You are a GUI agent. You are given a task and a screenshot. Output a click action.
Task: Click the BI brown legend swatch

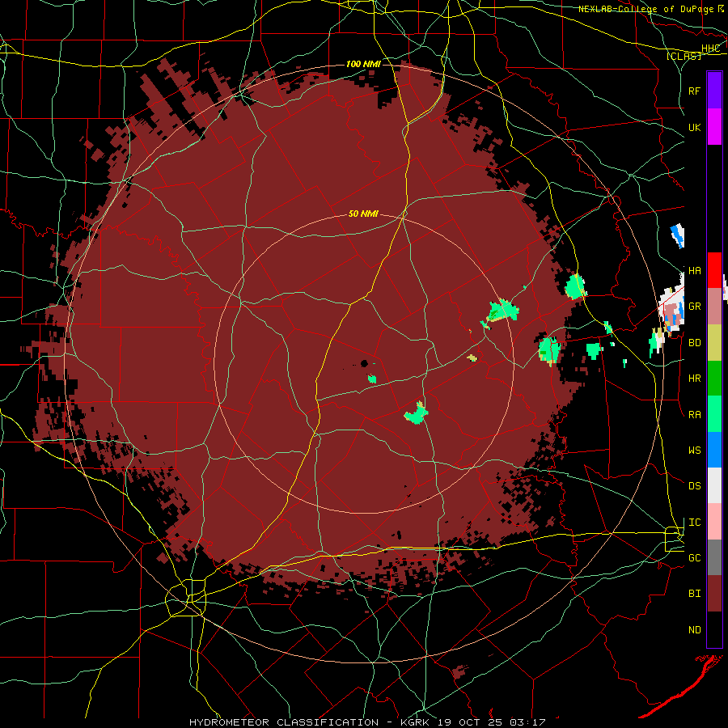coord(714,594)
